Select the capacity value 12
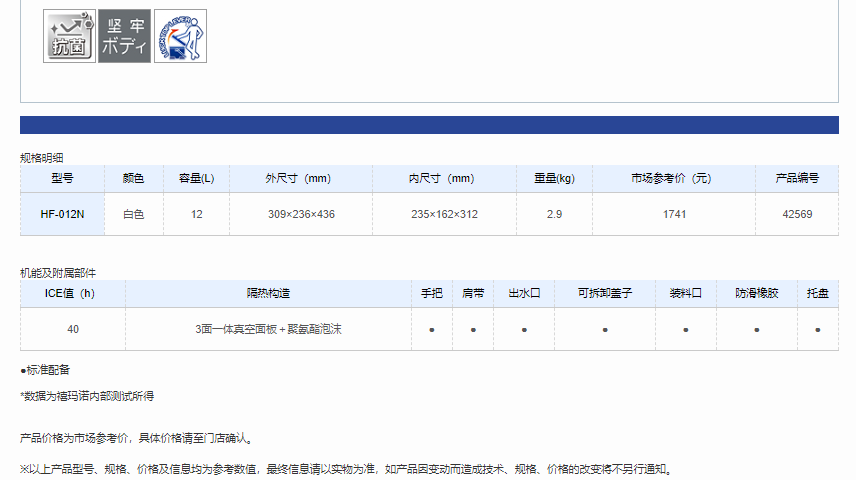The image size is (856, 480). pos(197,214)
